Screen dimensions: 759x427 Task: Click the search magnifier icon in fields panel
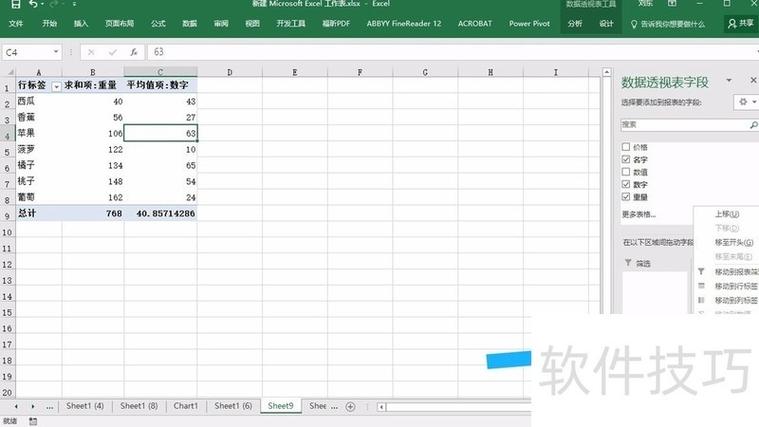click(x=753, y=125)
